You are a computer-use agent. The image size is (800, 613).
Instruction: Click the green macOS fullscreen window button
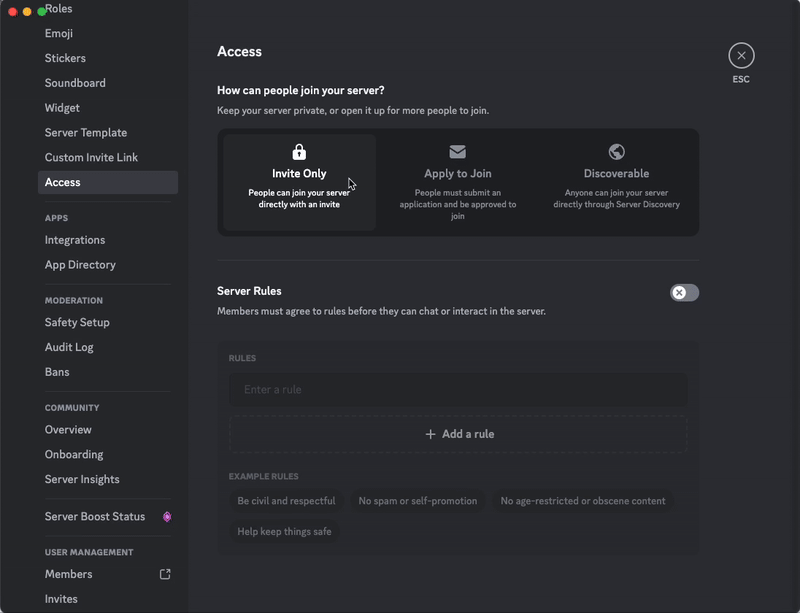42,11
